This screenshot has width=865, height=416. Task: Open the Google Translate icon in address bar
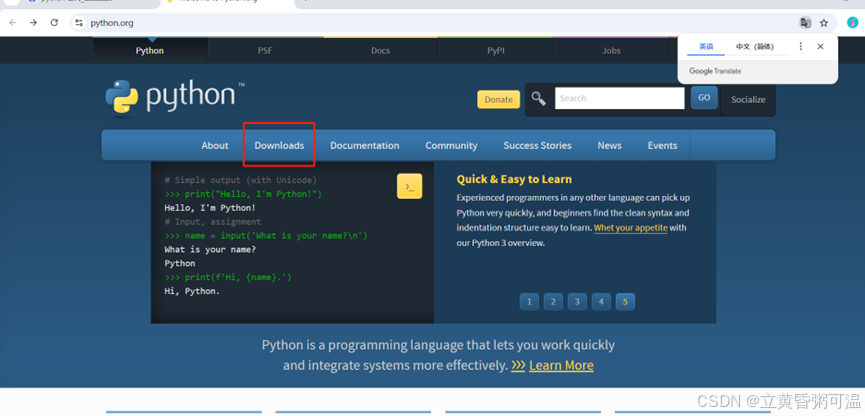coord(805,23)
